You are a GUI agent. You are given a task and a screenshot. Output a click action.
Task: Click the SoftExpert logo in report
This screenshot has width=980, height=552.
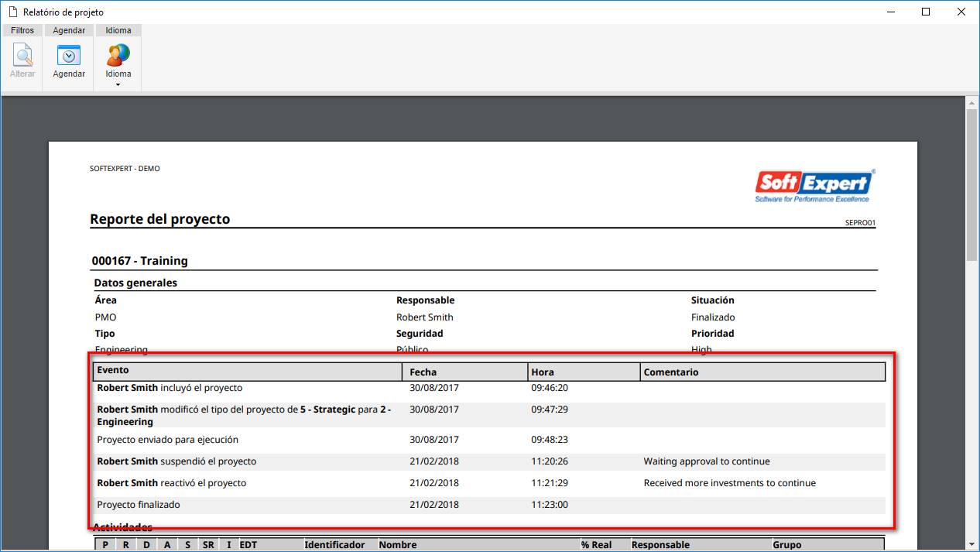tap(815, 187)
